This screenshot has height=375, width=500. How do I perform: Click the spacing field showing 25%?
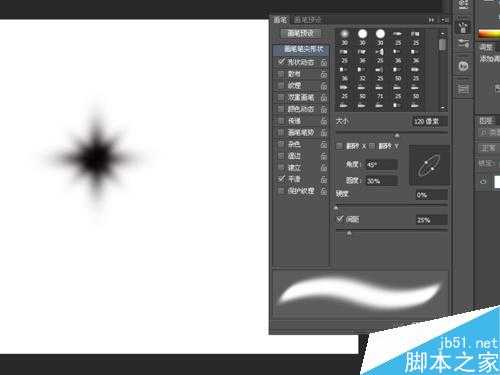click(431, 220)
